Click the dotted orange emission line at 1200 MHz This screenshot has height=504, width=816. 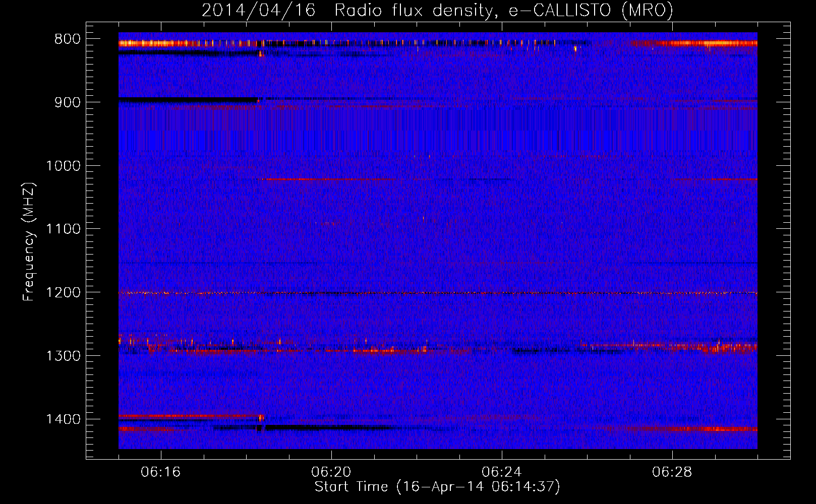438,293
